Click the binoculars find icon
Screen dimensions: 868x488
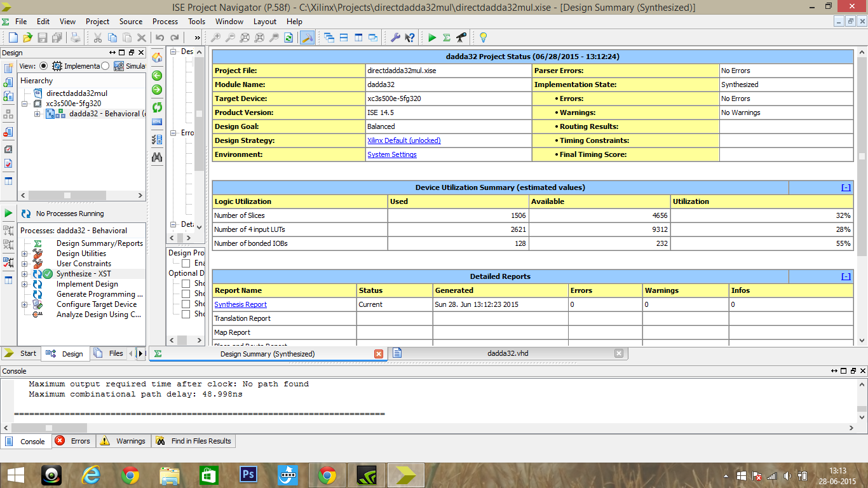click(x=157, y=156)
